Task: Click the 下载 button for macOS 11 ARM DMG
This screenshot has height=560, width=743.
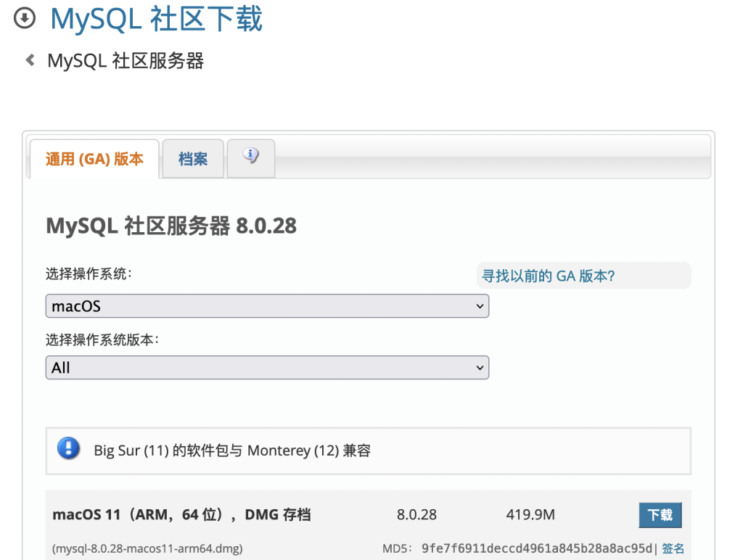Action: point(660,515)
